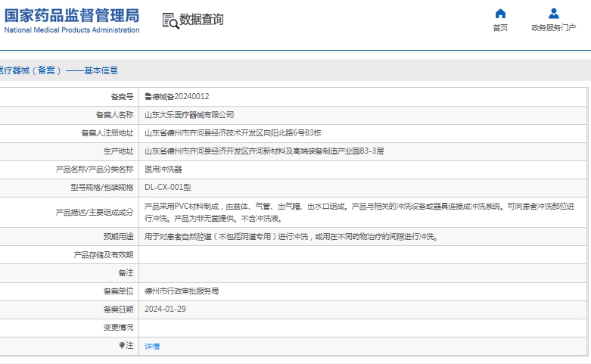The height and width of the screenshot is (364, 591).
Task: Open the 详情 link
Action: tap(152, 346)
